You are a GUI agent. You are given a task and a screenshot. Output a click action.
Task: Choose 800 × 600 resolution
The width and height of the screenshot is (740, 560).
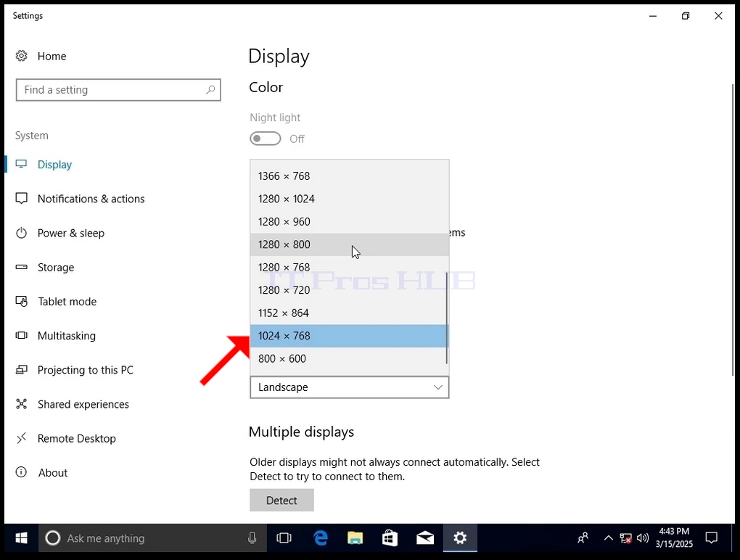point(349,358)
